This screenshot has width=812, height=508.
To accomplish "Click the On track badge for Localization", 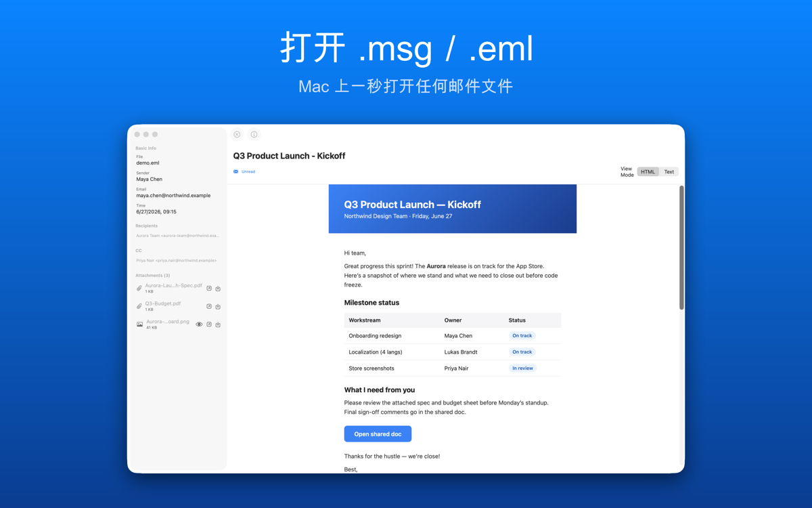I will pyautogui.click(x=522, y=352).
